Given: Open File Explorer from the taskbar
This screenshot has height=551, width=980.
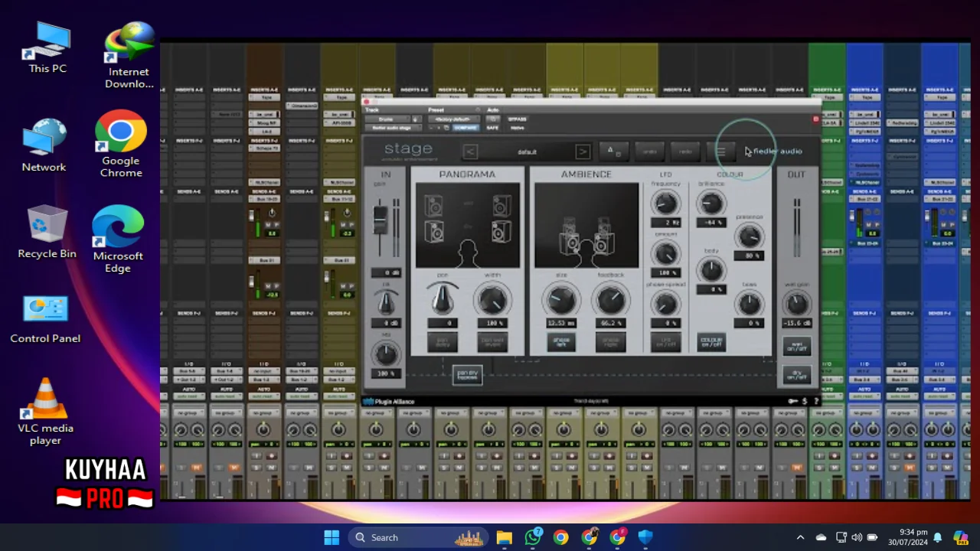Looking at the screenshot, I should 504,537.
